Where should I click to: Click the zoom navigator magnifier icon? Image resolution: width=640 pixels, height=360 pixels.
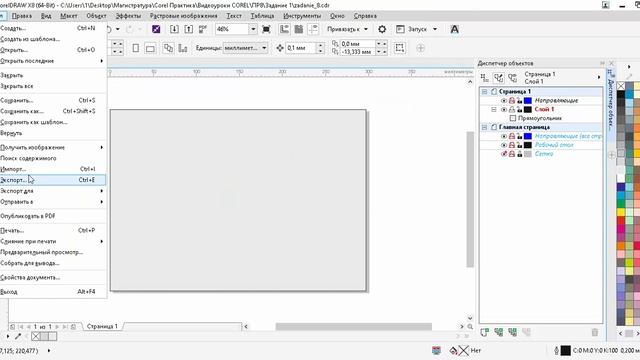(x=470, y=327)
